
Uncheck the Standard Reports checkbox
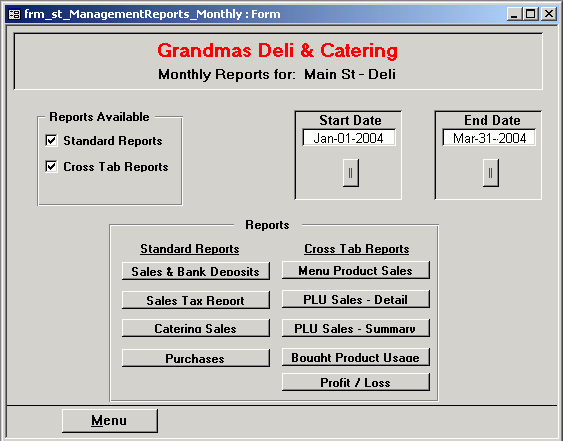tap(51, 140)
